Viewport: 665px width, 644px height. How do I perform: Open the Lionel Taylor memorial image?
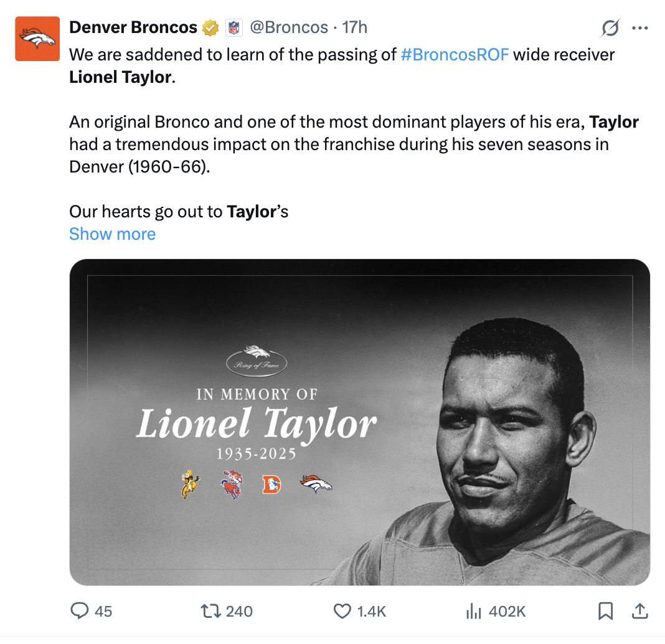coord(359,422)
